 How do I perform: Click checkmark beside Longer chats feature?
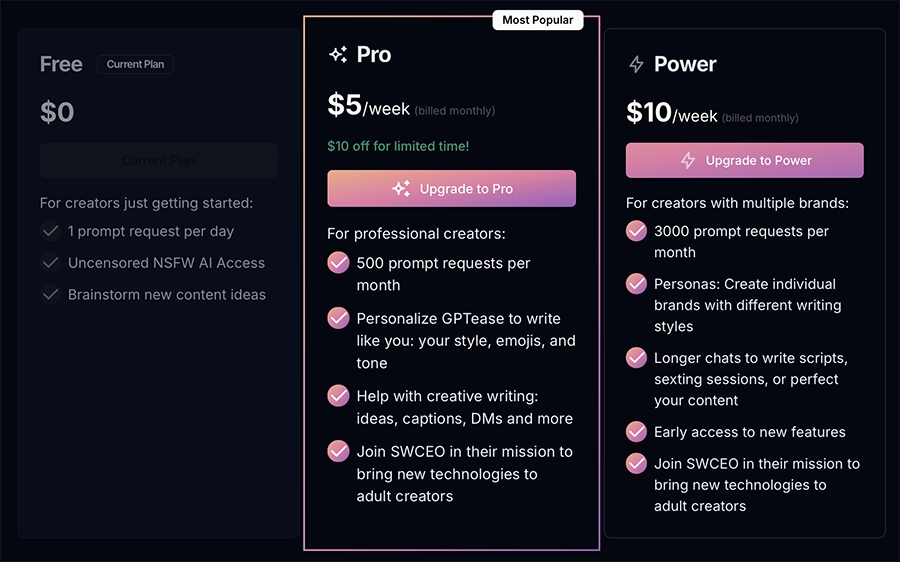point(636,358)
